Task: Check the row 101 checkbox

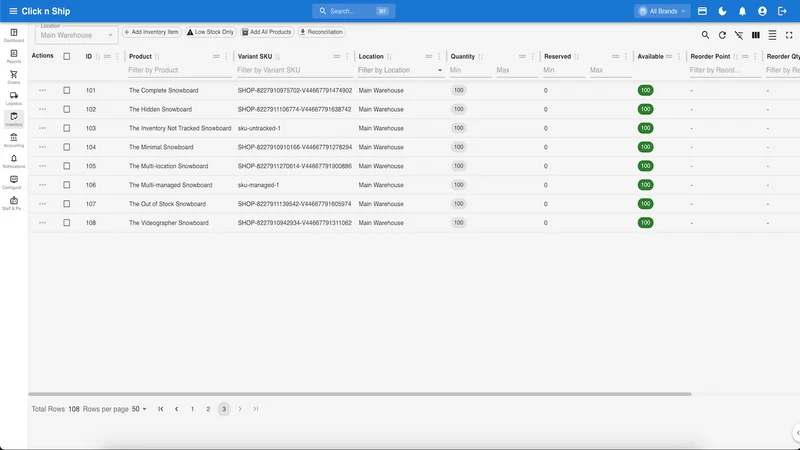Action: pyautogui.click(x=67, y=90)
